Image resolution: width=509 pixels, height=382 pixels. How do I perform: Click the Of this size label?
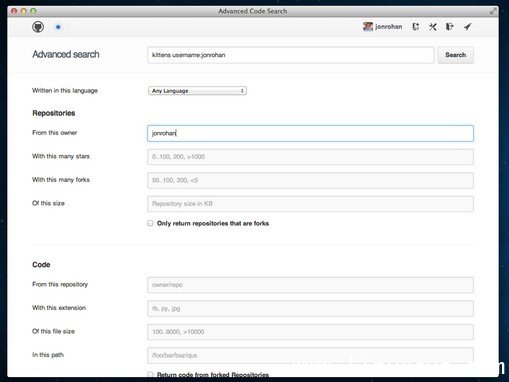(48, 203)
